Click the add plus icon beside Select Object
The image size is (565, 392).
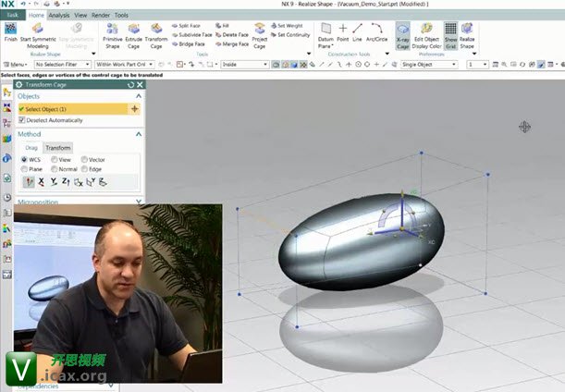pos(135,109)
